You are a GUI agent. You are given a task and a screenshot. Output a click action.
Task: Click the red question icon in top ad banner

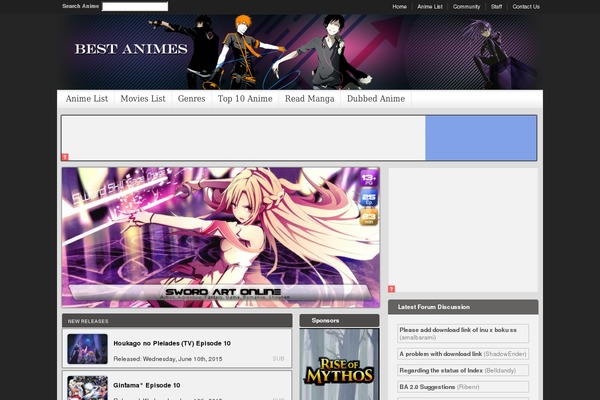point(65,157)
